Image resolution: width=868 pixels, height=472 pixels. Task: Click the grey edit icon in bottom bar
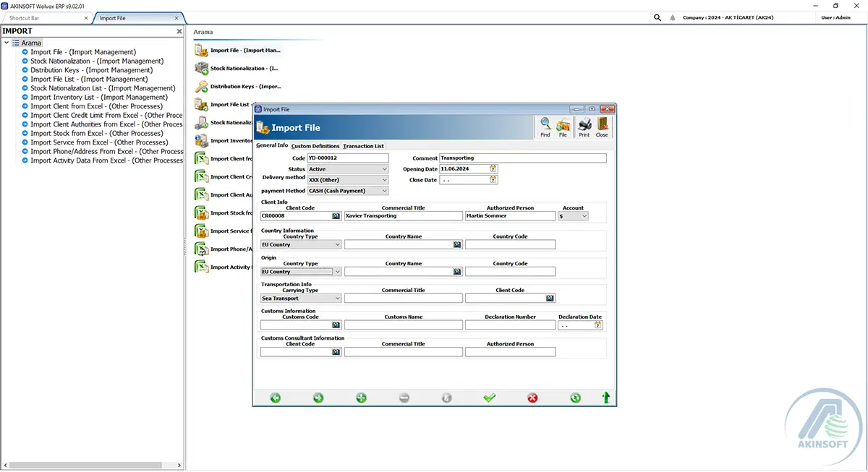coord(447,398)
